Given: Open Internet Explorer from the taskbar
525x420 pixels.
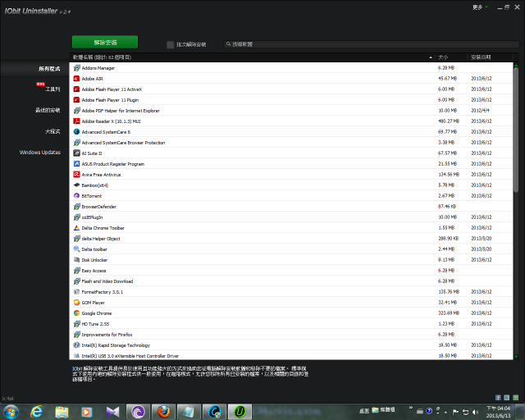Looking at the screenshot, I should tap(36, 412).
